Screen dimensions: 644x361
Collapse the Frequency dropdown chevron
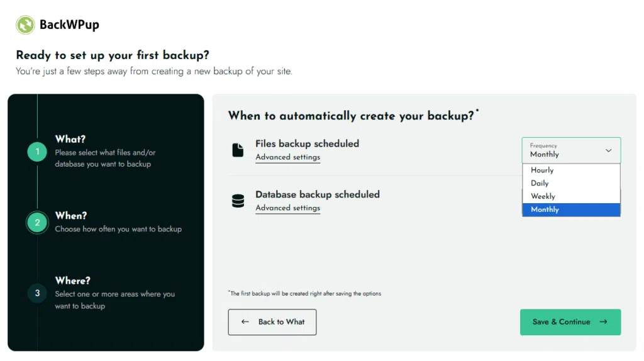608,151
